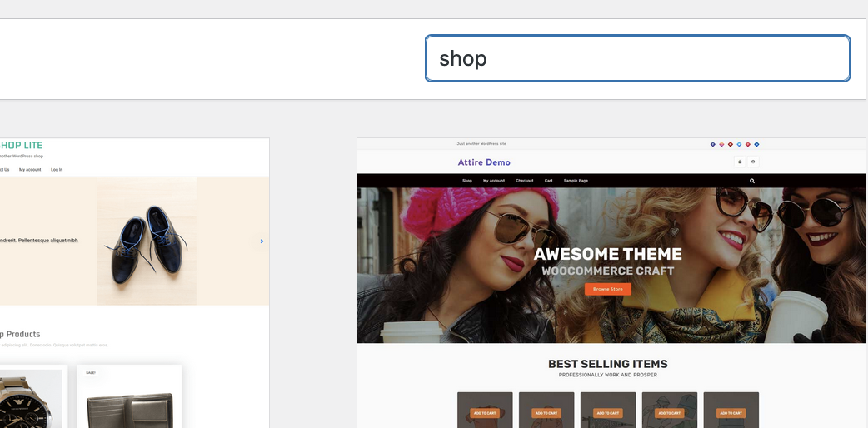Select Log In in Shop Lite menu
The width and height of the screenshot is (868, 428).
(57, 169)
